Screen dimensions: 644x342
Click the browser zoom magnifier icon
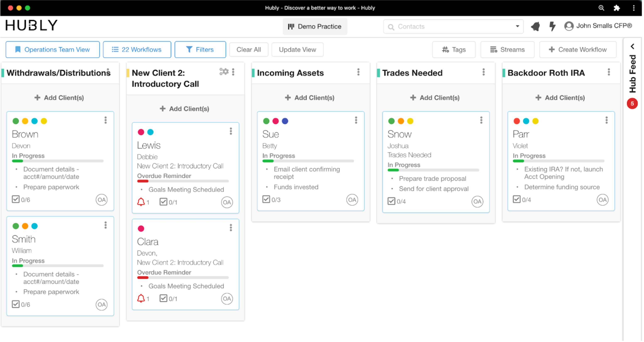(x=601, y=8)
